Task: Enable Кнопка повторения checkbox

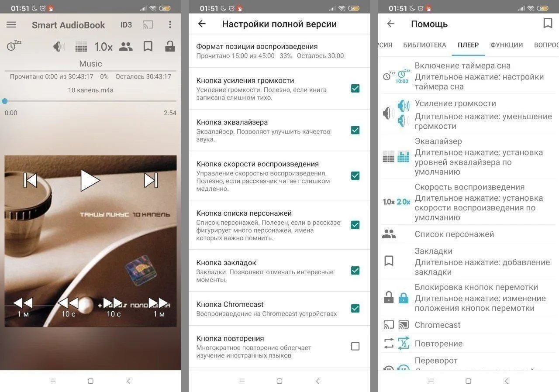Action: coord(355,346)
